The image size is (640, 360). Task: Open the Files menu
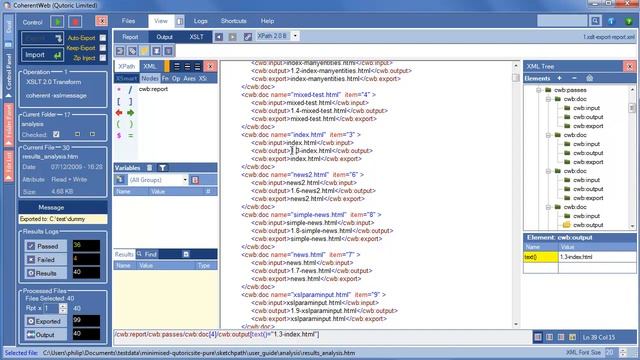(x=128, y=21)
